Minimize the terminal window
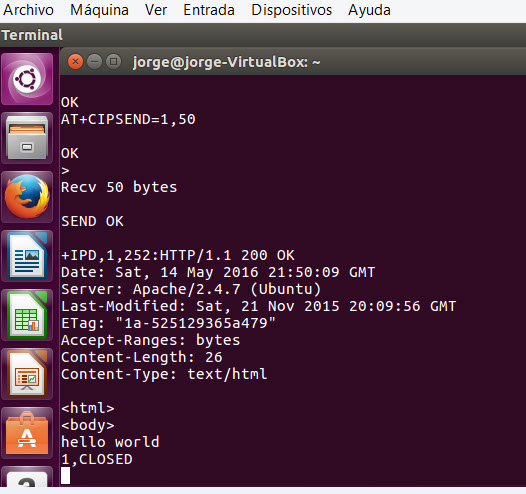The height and width of the screenshot is (494, 526). coord(95,62)
